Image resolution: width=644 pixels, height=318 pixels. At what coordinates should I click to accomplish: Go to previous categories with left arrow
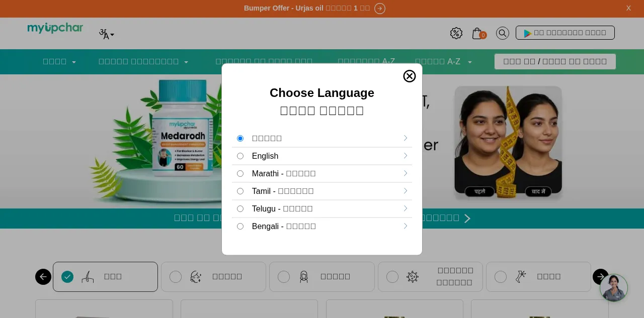[x=43, y=277]
